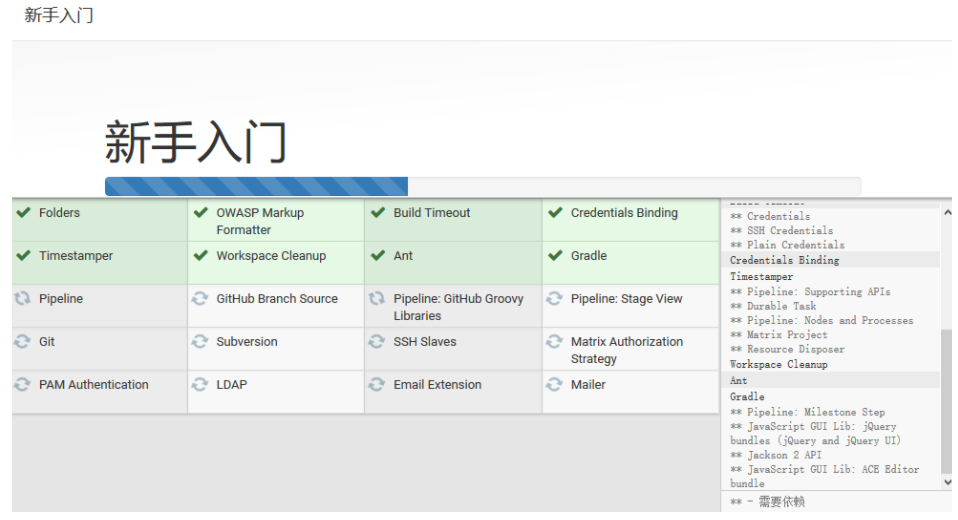The height and width of the screenshot is (520, 958).
Task: Click the log panel vertical scrollbar thumb
Action: 947,401
